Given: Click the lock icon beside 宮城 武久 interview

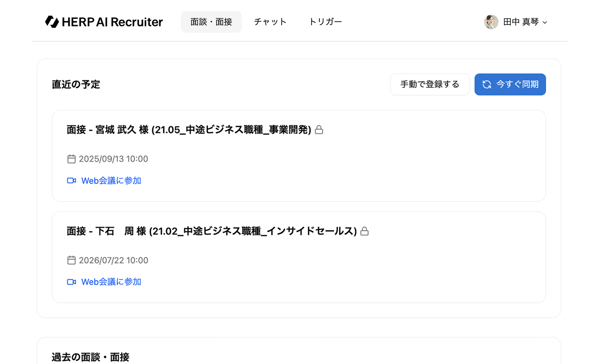Looking at the screenshot, I should coord(319,130).
